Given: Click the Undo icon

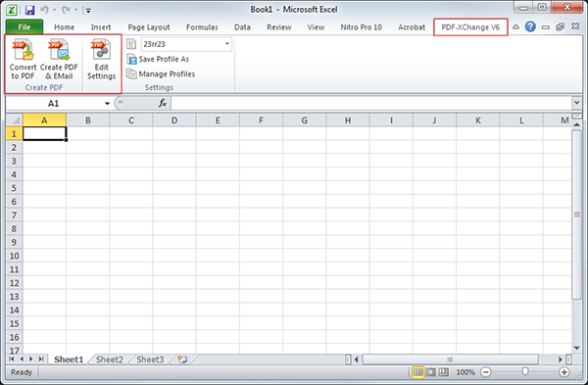Looking at the screenshot, I should [44, 10].
